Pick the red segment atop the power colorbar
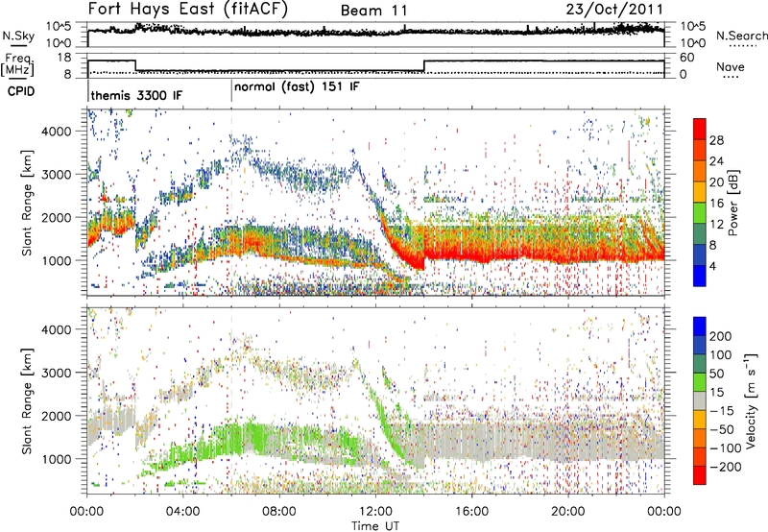Screen dimensions: 768x532 [700, 130]
